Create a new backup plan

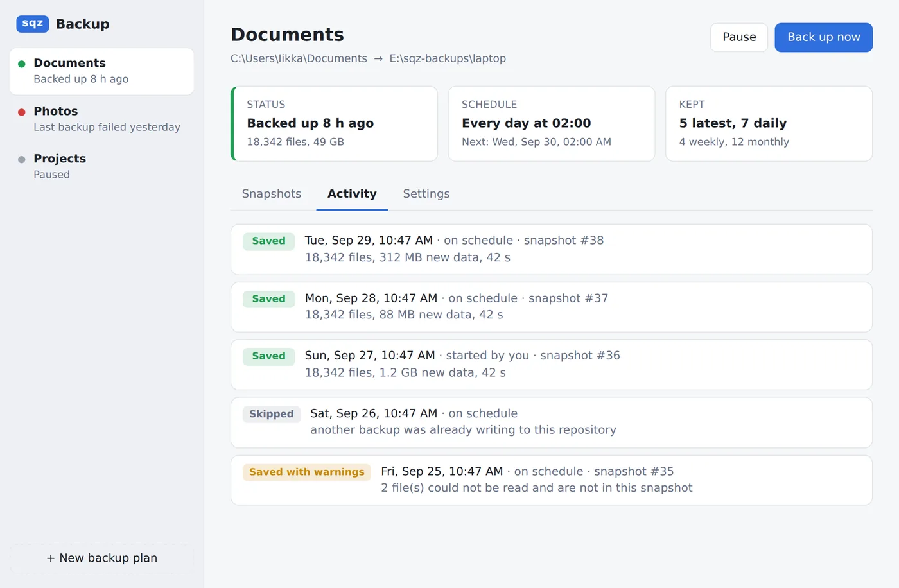(x=101, y=558)
